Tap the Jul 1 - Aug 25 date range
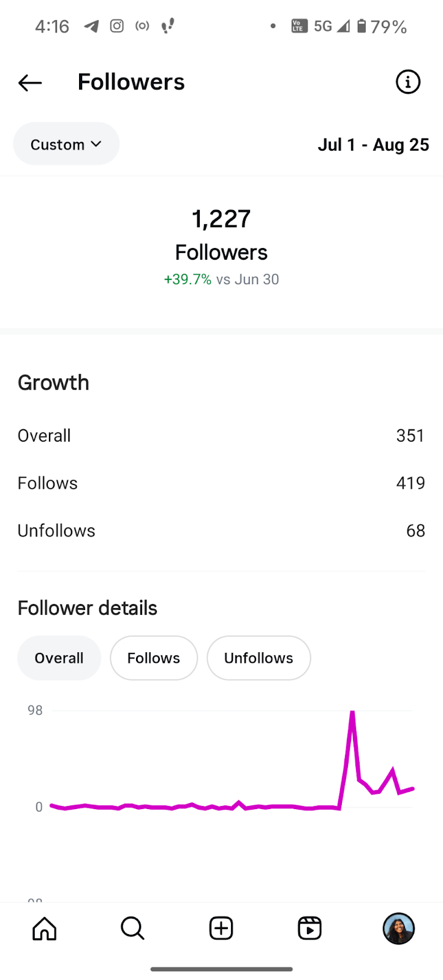 coord(373,145)
